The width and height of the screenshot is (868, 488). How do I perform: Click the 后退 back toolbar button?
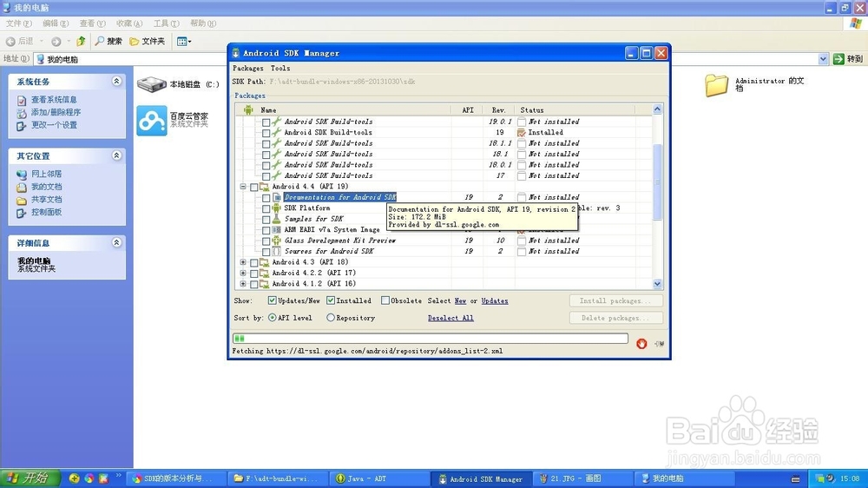pos(20,41)
